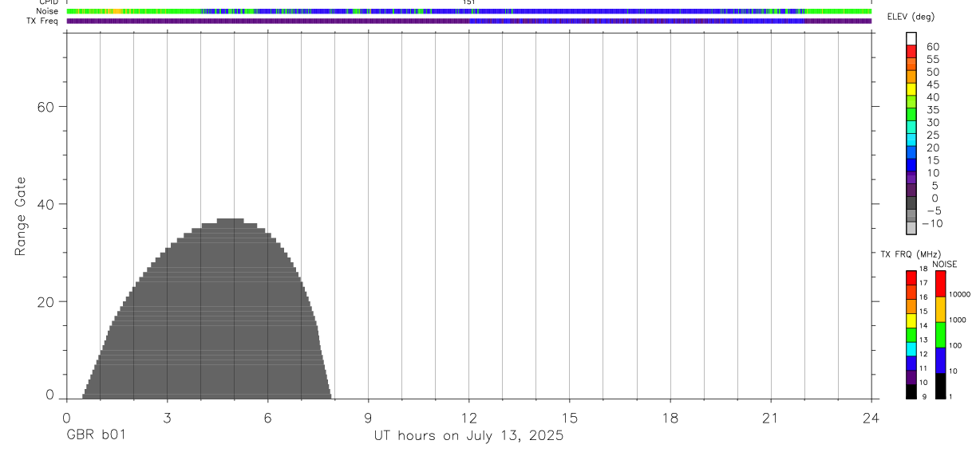The height and width of the screenshot is (452, 980).
Task: Click TX FRQ legend value '16'
Action: coord(923,297)
